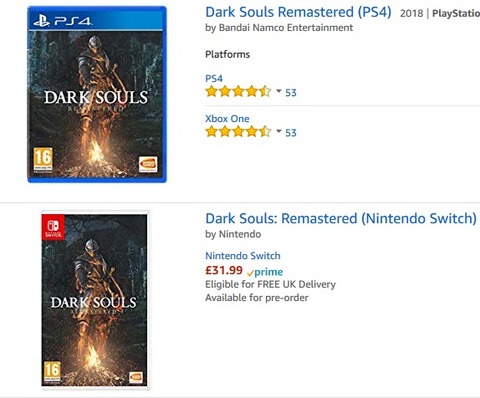Viewport: 480px width, 398px height.
Task: Click the Xbox One star rating icons
Action: pos(238,131)
